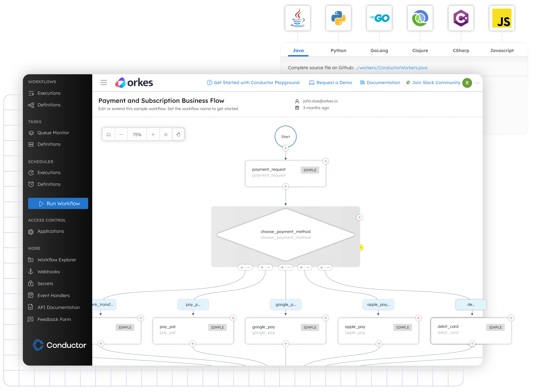
Task: Add a task below Start using the plus circle
Action: coord(285,148)
